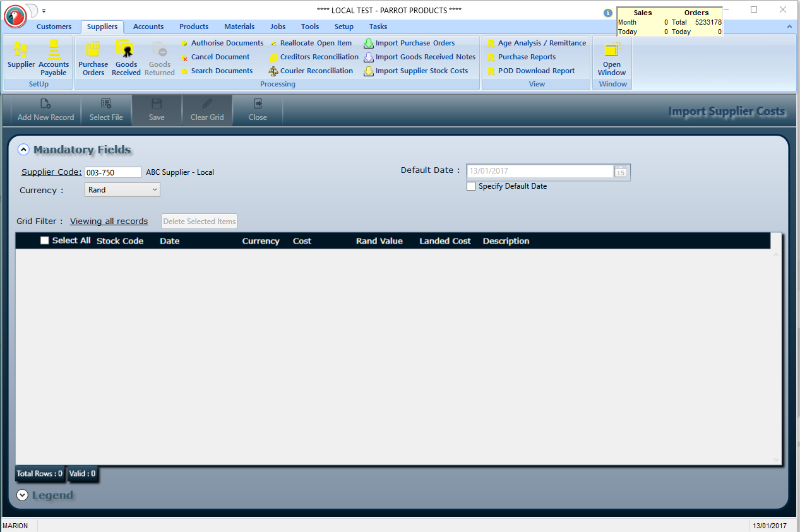Click the grid vertical scrollbar
Image resolution: width=800 pixels, height=532 pixels.
click(x=776, y=357)
